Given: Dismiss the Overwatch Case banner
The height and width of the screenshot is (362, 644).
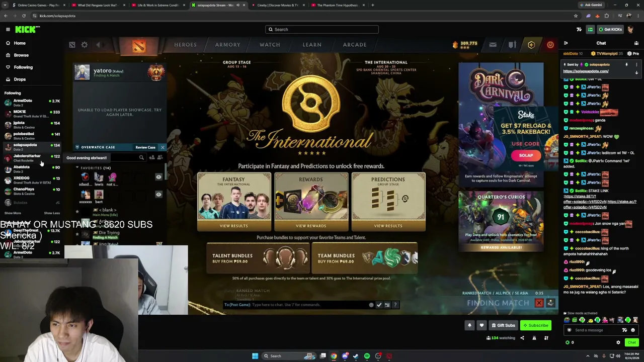Looking at the screenshot, I should 163,147.
